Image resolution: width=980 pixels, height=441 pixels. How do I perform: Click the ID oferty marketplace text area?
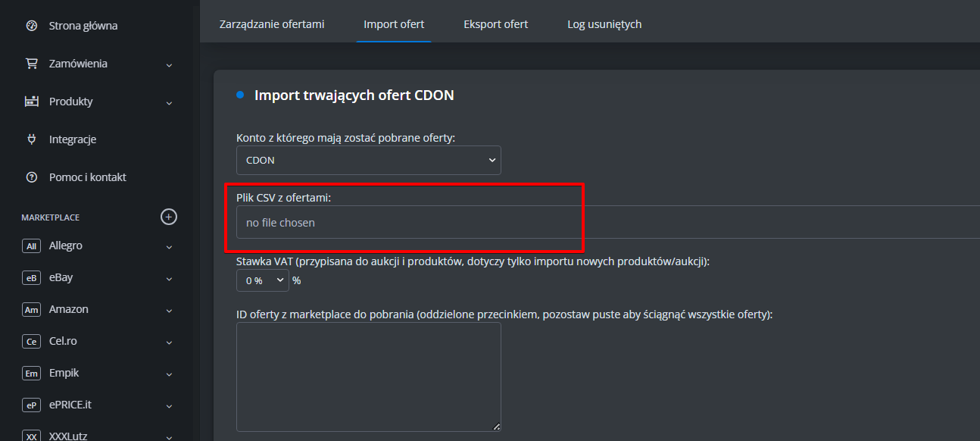pos(369,377)
